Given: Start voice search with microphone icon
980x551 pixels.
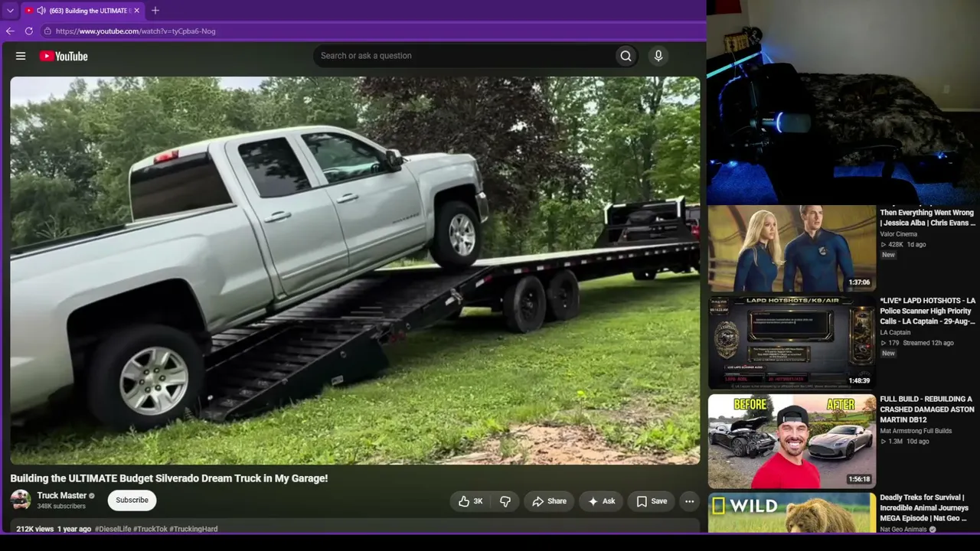Looking at the screenshot, I should pos(658,56).
